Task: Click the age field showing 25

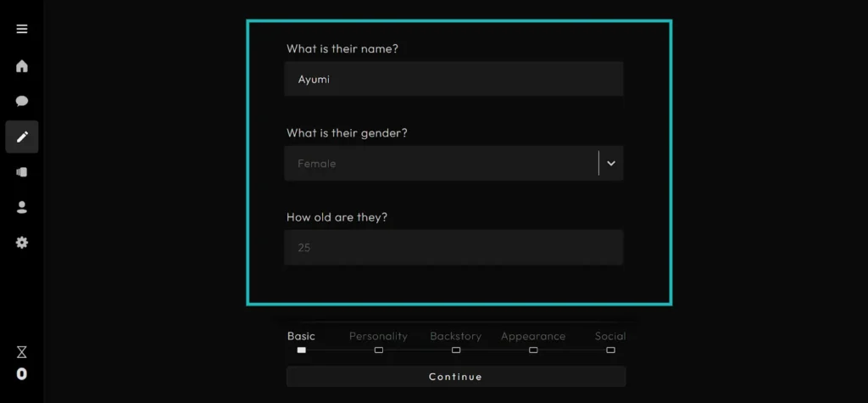Action: click(x=453, y=248)
